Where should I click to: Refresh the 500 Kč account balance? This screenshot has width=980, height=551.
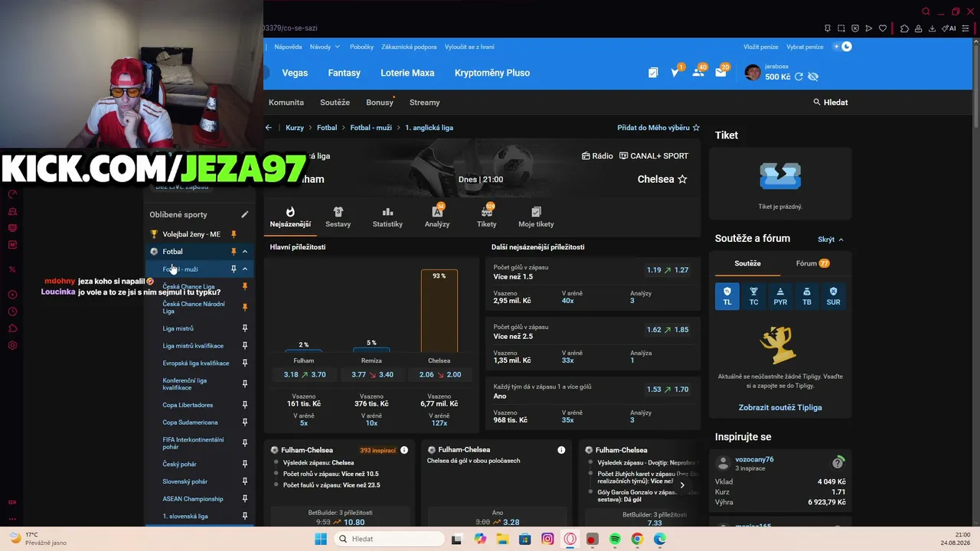point(799,77)
